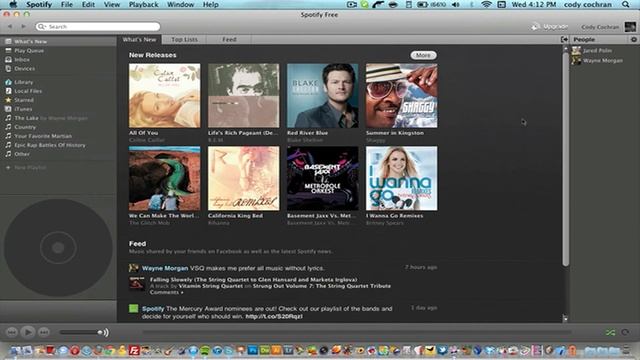Click the Wi-Fi status icon
This screenshot has width=640, height=360.
[x=486, y=4]
